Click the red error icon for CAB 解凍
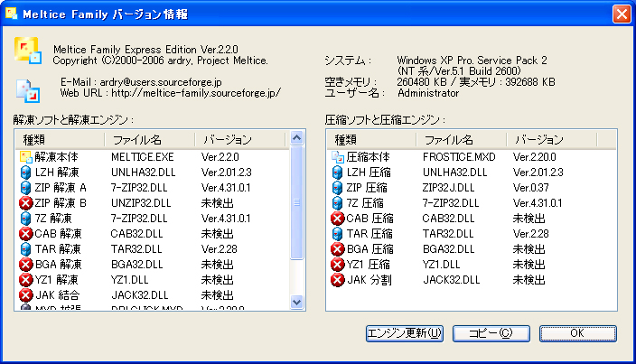 (25, 234)
